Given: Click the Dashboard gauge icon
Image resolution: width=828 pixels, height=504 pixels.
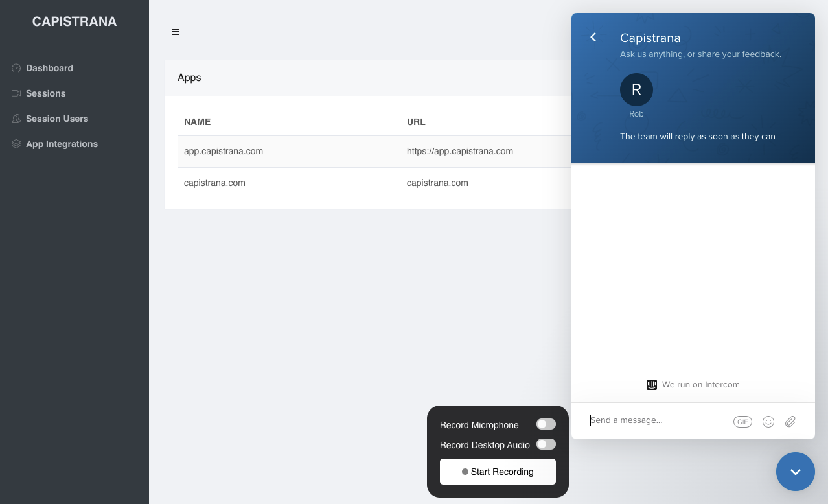Looking at the screenshot, I should coord(16,68).
